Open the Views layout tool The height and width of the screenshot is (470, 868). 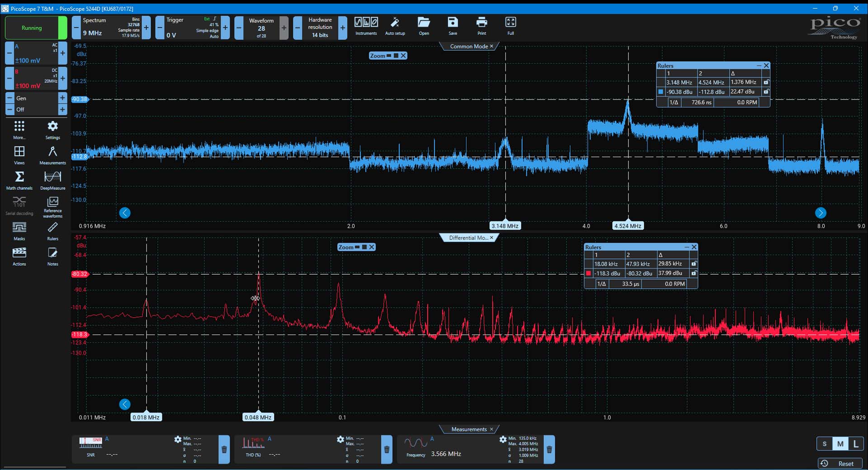[19, 155]
